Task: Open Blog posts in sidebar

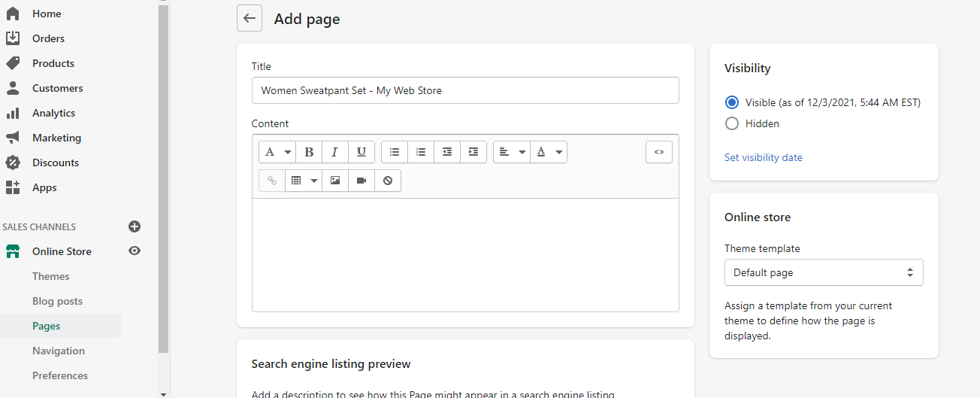Action: [x=57, y=301]
